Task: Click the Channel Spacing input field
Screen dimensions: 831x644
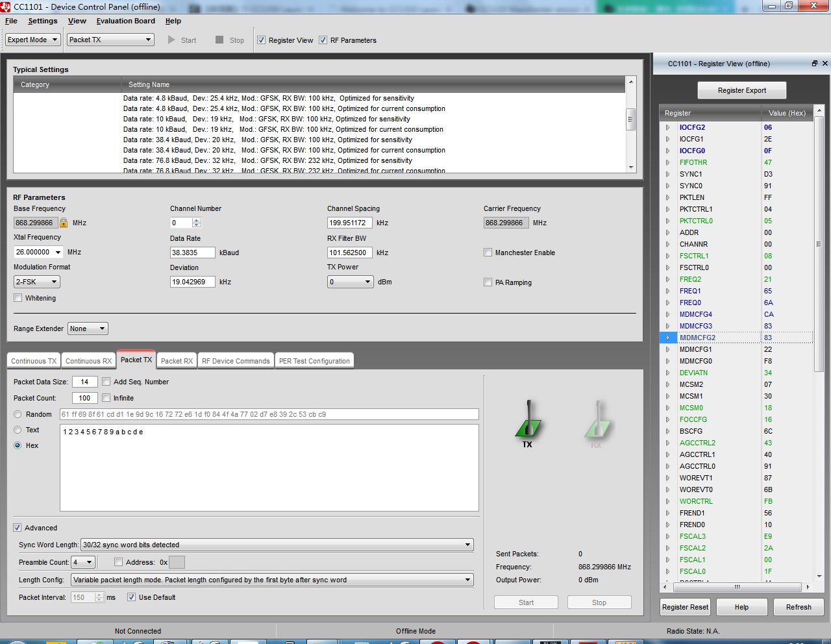Action: click(349, 223)
